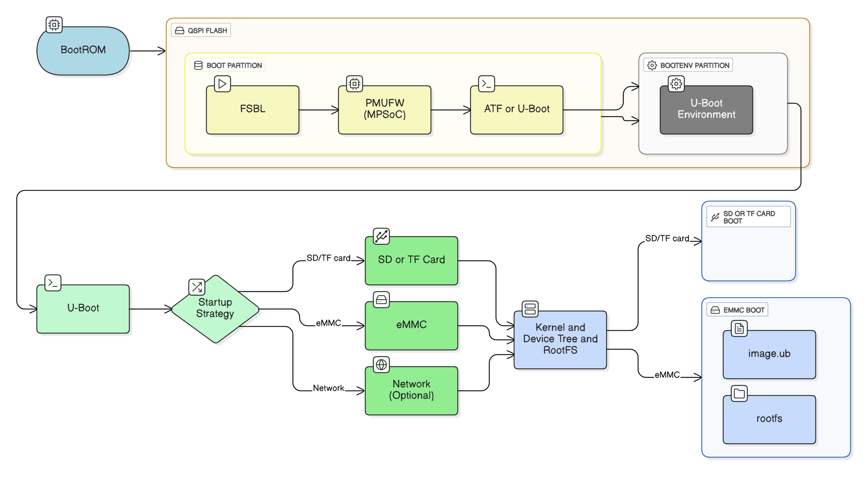Click shuffle icon on Startup Strategy diamond
The width and height of the screenshot is (868, 484).
click(197, 287)
